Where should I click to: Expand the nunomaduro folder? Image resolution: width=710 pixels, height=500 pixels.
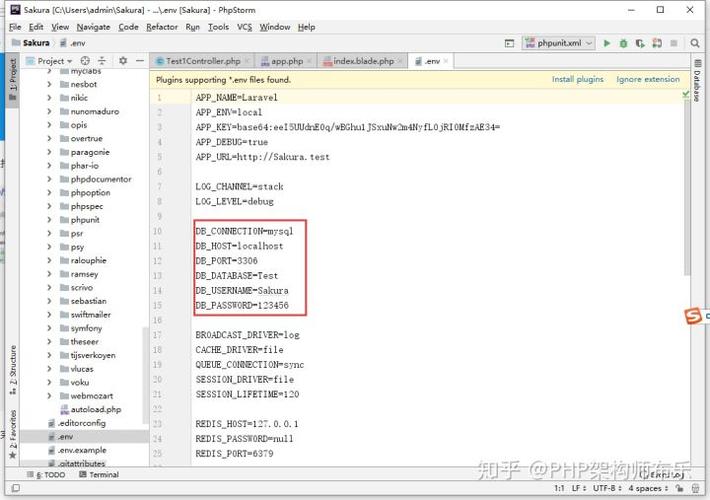point(49,111)
